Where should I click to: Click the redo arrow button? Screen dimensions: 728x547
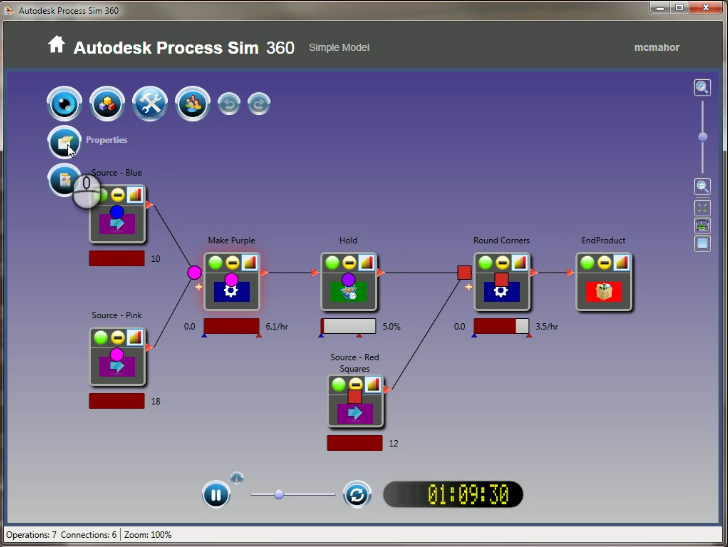[x=259, y=104]
